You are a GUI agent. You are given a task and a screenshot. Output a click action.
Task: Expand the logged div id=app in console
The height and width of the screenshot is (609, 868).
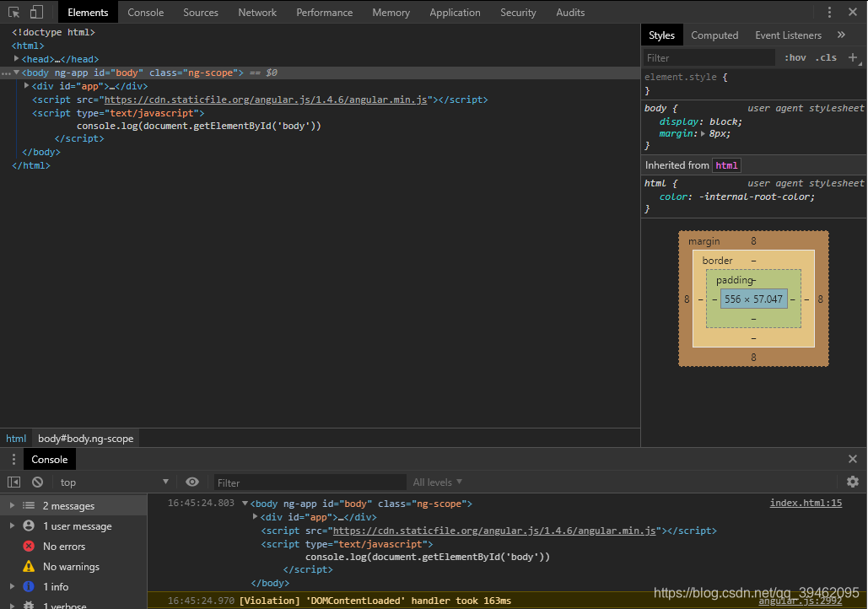coord(256,516)
